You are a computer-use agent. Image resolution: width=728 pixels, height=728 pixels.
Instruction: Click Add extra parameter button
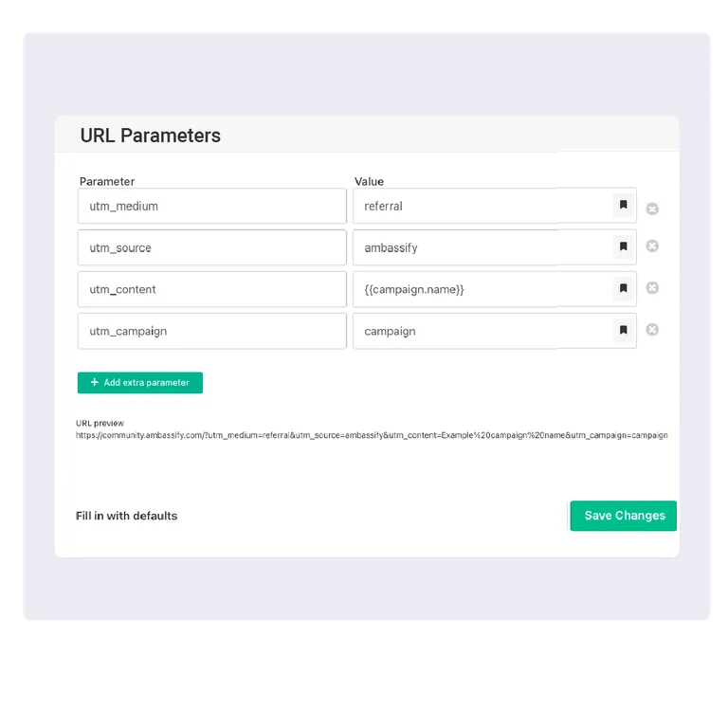(140, 383)
